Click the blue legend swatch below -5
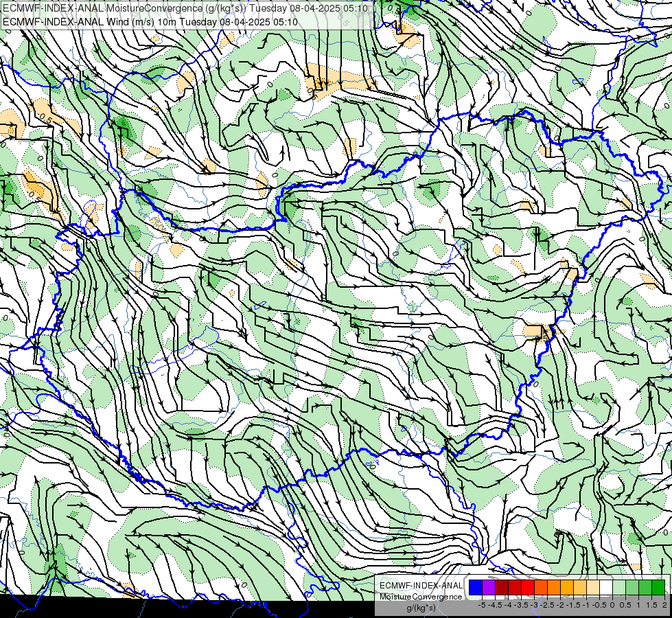Screen dimensions: 672x618 (476, 587)
